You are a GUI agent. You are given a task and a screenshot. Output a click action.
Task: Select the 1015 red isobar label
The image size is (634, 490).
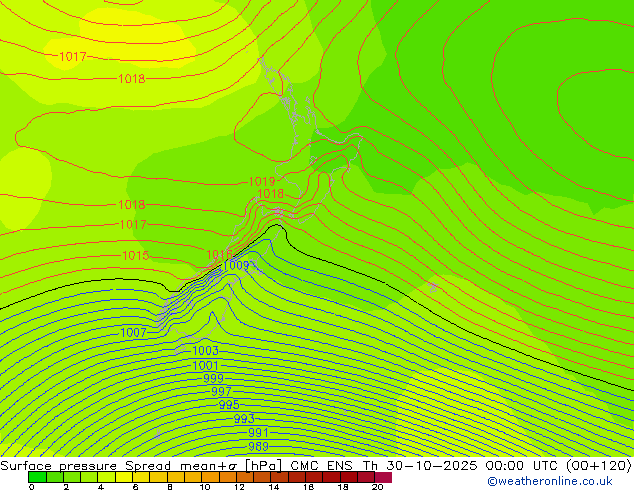pos(136,256)
